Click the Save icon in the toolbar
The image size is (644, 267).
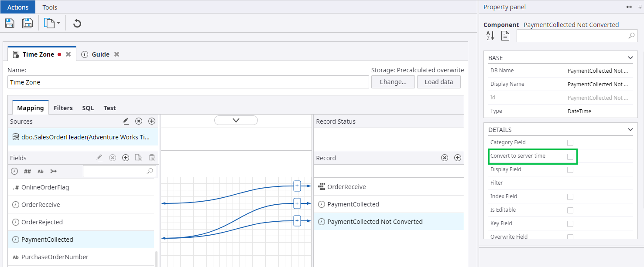pos(10,23)
